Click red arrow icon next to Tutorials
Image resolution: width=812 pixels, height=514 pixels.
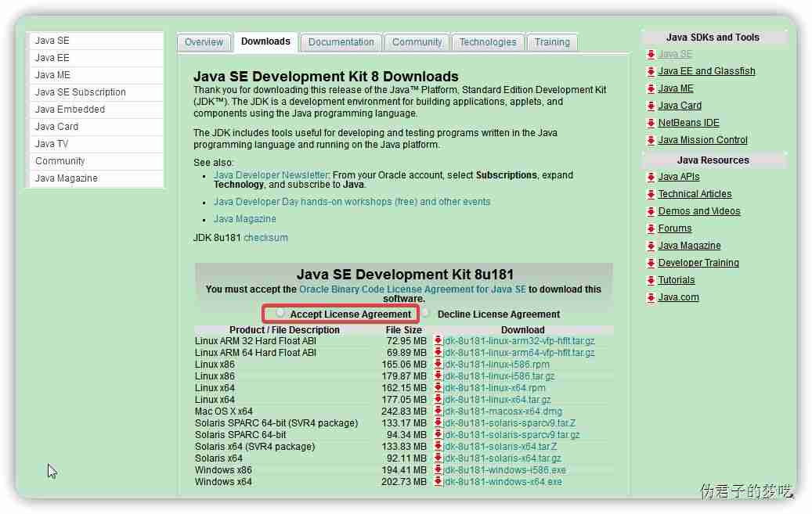tap(651, 280)
